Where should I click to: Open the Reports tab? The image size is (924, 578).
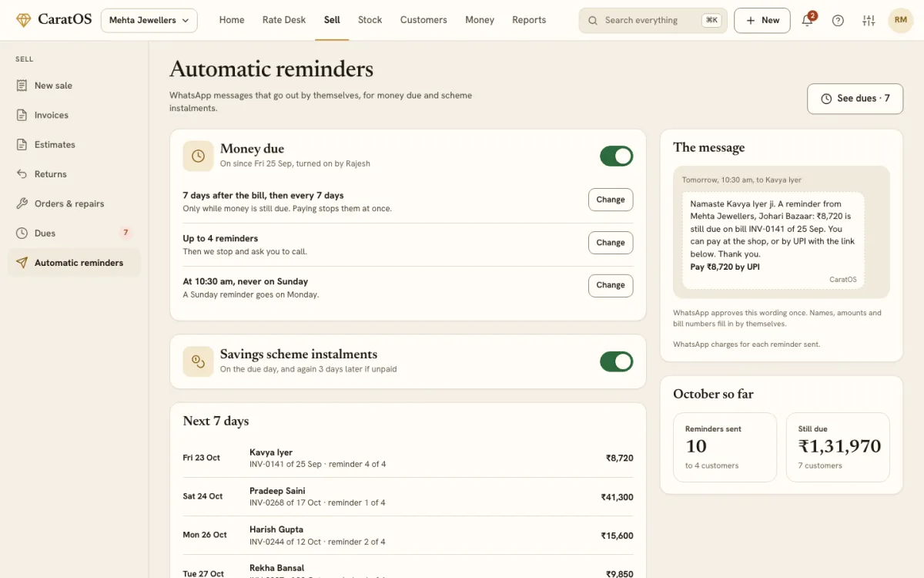(529, 20)
